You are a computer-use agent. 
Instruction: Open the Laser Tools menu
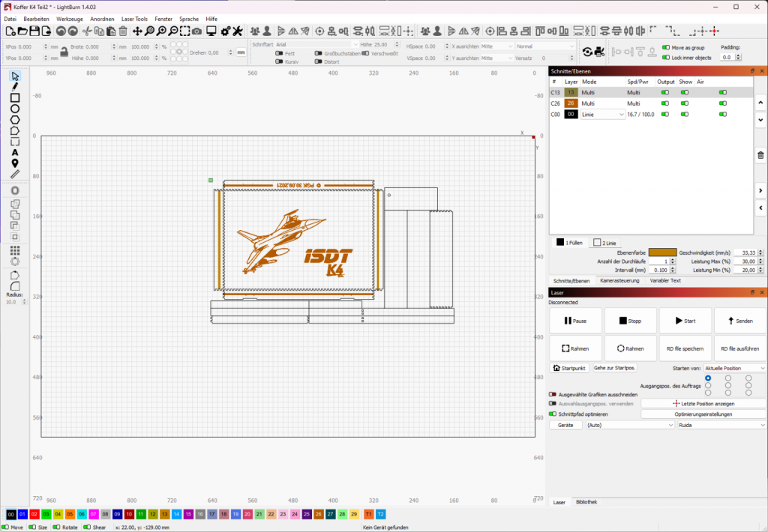134,19
